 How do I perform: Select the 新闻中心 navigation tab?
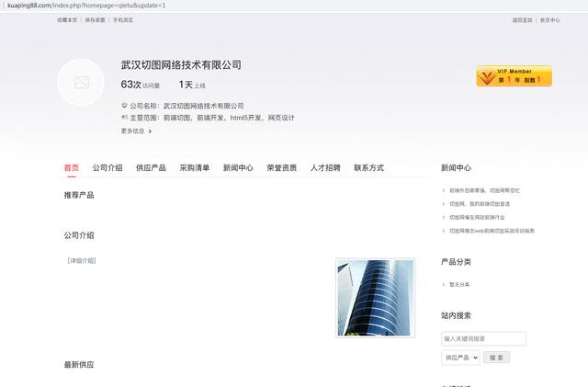tap(238, 168)
